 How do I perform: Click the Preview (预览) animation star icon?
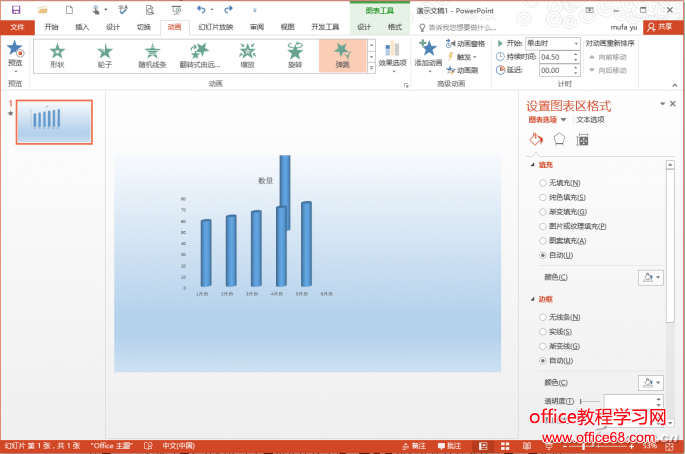pyautogui.click(x=14, y=49)
